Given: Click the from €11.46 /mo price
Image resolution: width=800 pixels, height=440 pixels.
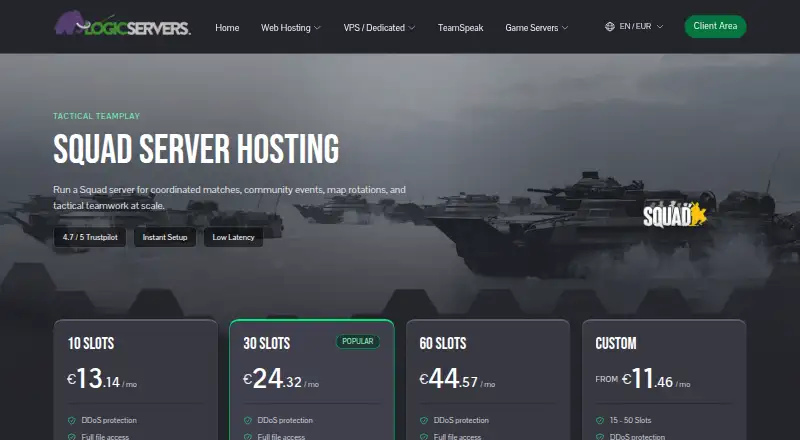Looking at the screenshot, I should 643,379.
